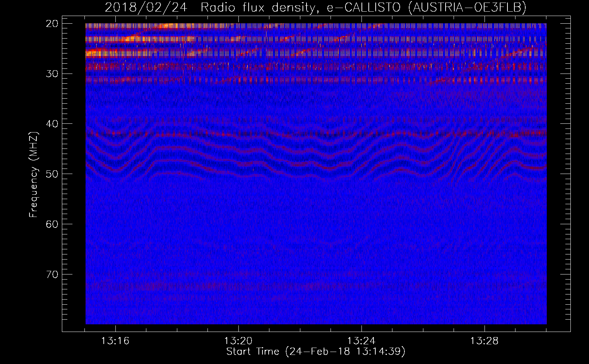Click the frequency tick label '30'
Image resolution: width=589 pixels, height=364 pixels.
(52, 74)
